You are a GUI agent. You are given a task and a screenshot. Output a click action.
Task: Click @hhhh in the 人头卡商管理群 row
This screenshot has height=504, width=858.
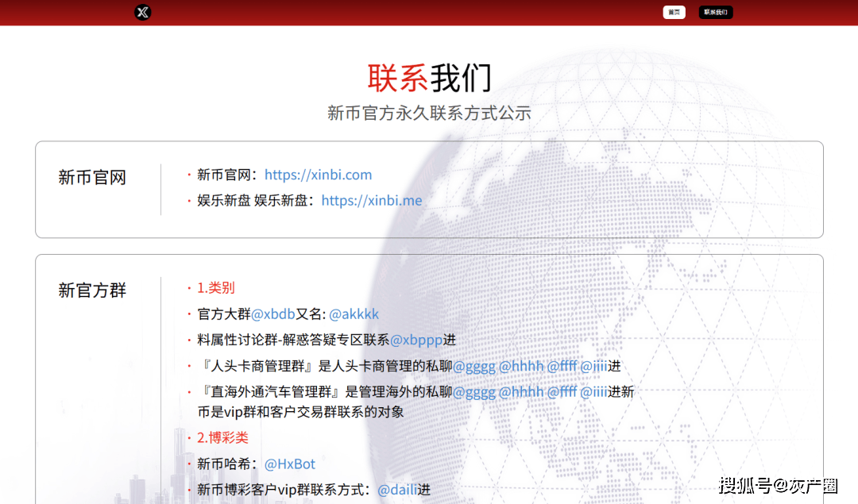(x=521, y=366)
